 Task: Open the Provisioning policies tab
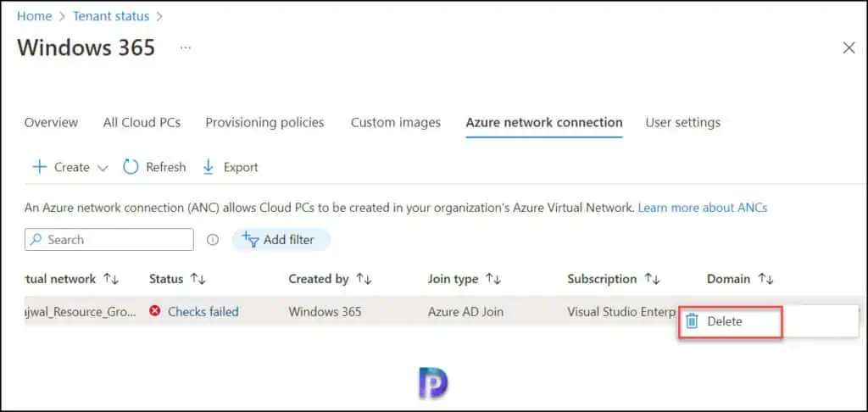click(264, 122)
